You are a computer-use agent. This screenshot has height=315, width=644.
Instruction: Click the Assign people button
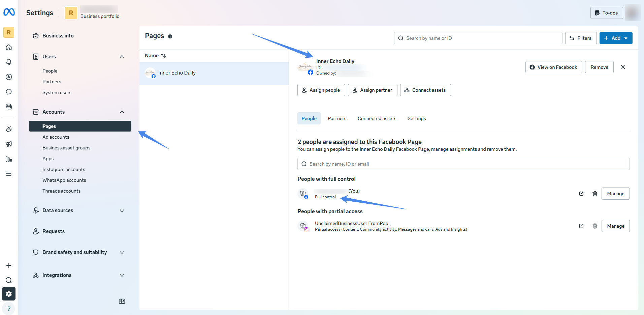tap(321, 90)
